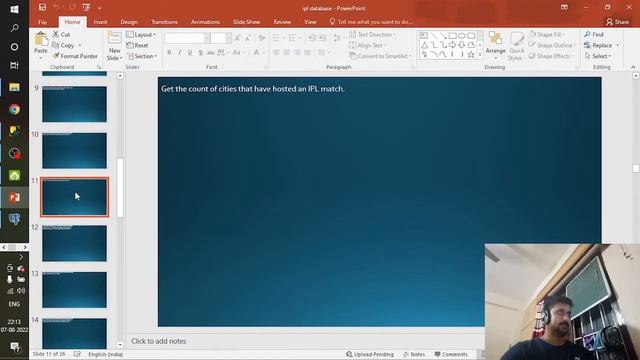Click the Share button
Image resolution: width=640 pixels, height=360 pixels.
(x=618, y=22)
